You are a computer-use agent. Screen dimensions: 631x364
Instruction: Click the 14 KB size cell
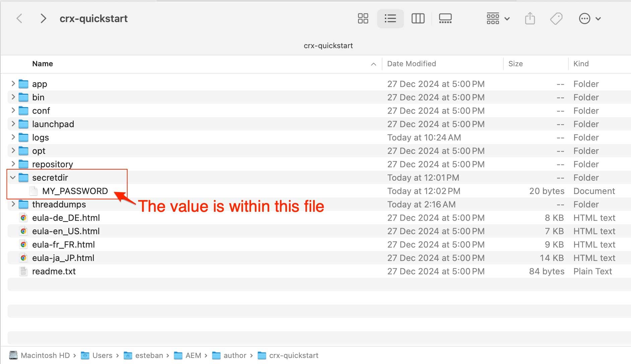click(552, 258)
